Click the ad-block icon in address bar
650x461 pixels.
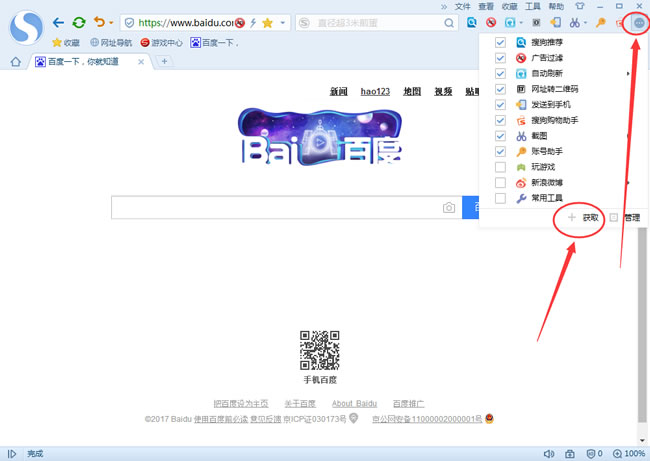pos(240,23)
